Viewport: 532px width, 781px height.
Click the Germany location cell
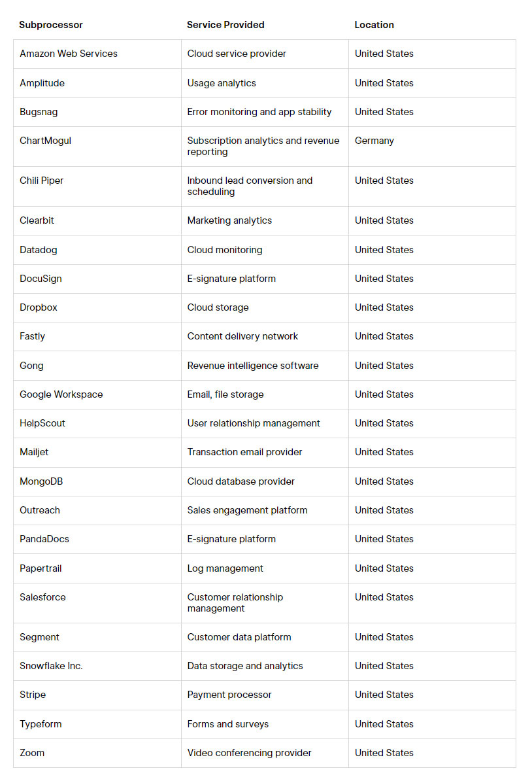(374, 141)
